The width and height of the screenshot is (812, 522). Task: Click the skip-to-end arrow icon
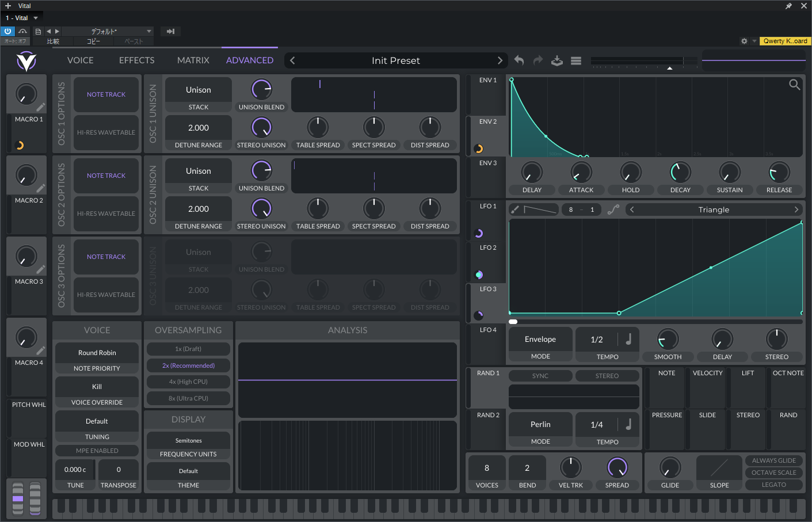[170, 31]
